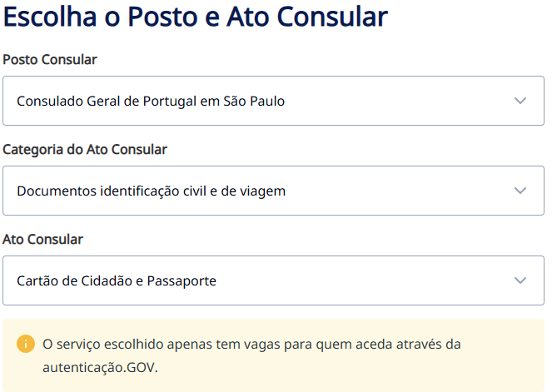Click the 'Ato Consular' field label

tap(43, 240)
